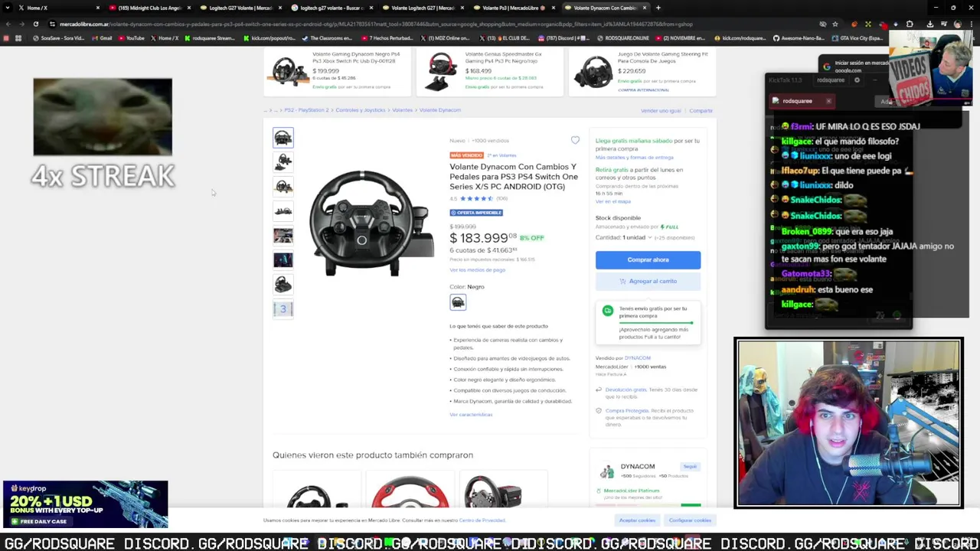This screenshot has width=980, height=551.
Task: Close the rodsquaree chat tab in KickTalk
Action: (828, 101)
